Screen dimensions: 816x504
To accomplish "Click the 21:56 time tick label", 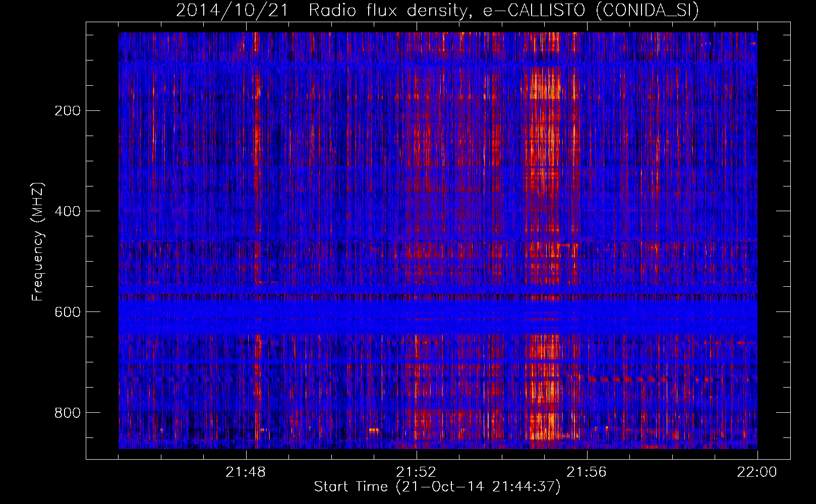I will (587, 472).
